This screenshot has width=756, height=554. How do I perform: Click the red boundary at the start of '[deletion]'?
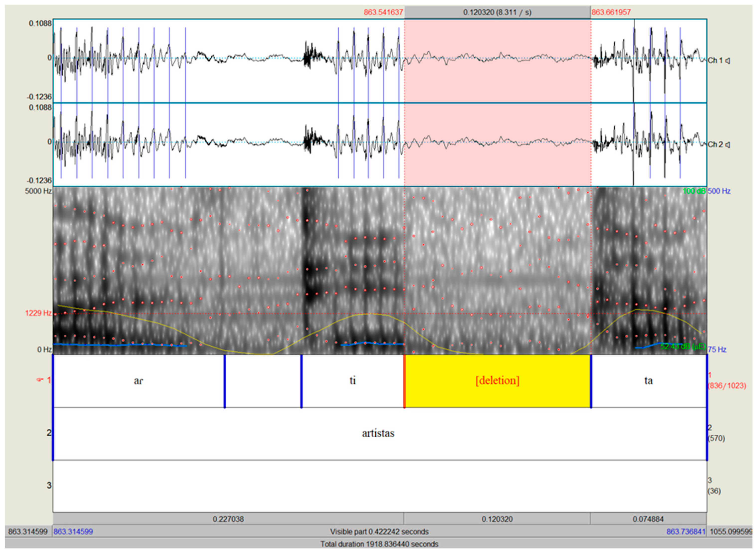(405, 381)
